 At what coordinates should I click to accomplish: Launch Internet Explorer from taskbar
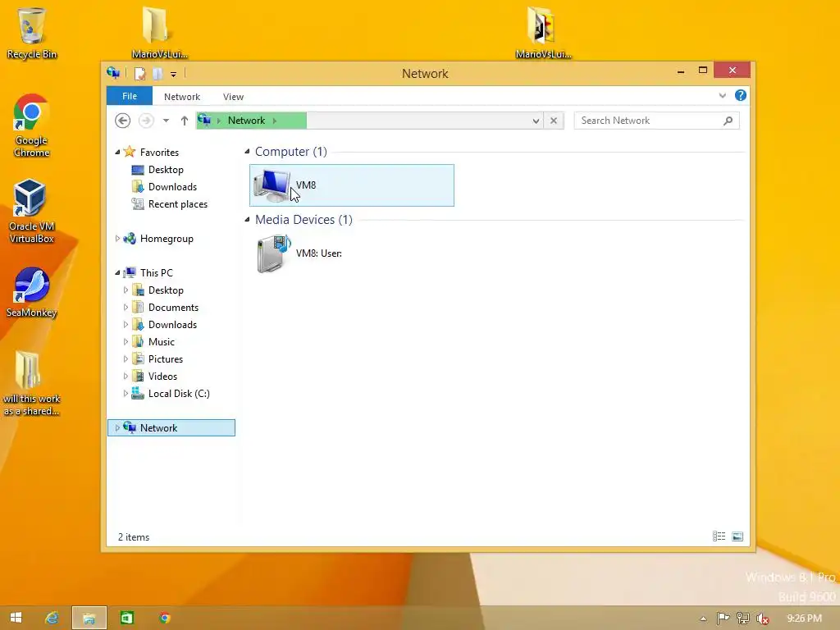point(52,618)
